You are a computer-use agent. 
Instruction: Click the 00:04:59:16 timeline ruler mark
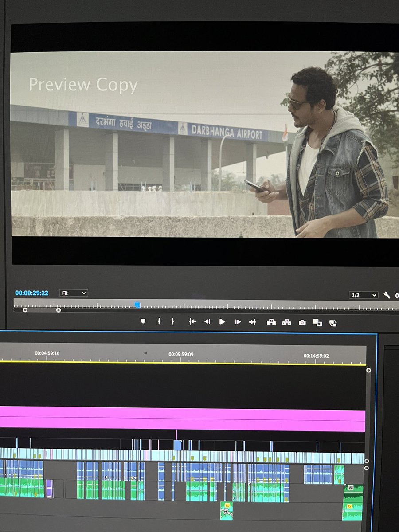click(47, 353)
